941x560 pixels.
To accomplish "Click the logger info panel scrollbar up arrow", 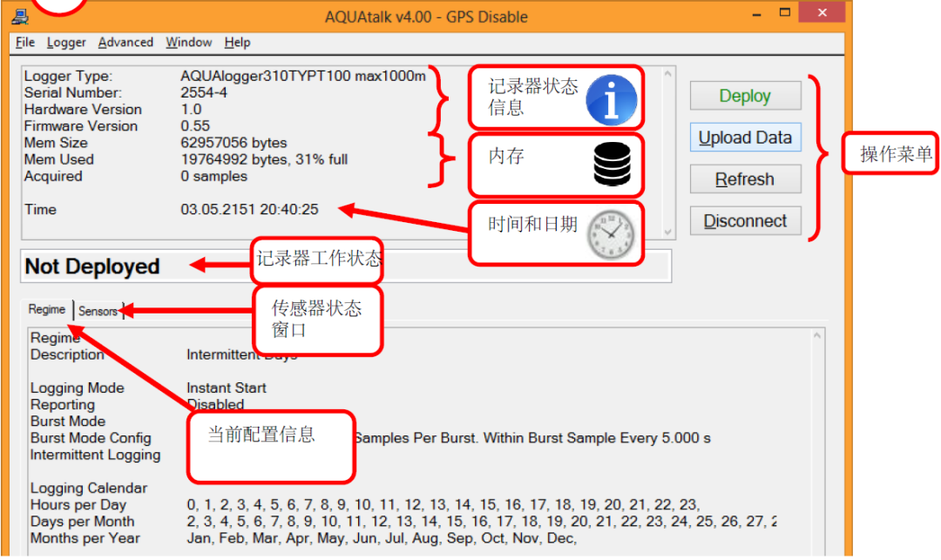I will pos(667,72).
